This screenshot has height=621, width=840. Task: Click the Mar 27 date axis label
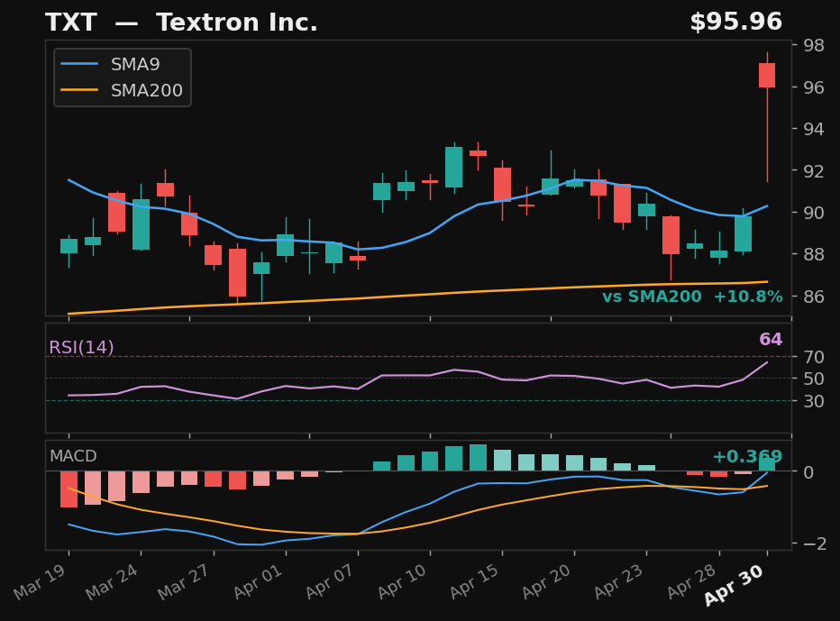[184, 582]
